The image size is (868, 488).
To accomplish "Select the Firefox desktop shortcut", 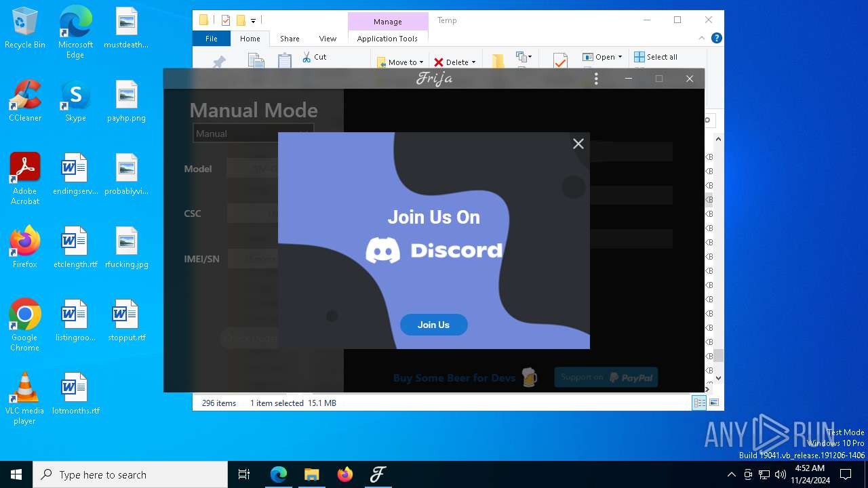I will 25,248.
